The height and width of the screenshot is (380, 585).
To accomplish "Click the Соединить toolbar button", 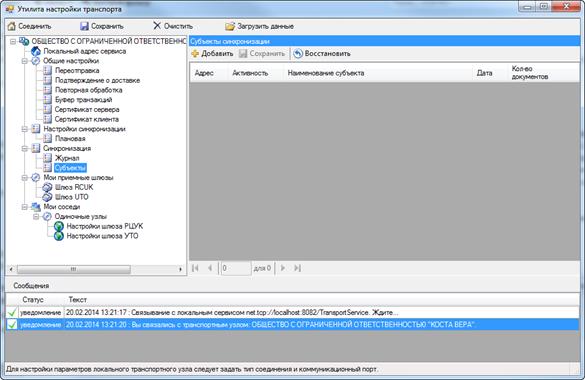I will 29,26.
